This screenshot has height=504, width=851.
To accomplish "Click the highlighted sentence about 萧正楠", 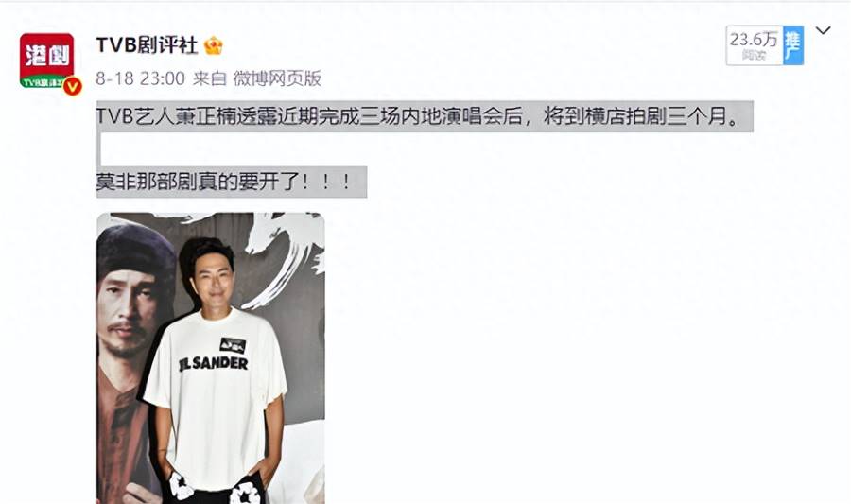I will click(x=419, y=116).
